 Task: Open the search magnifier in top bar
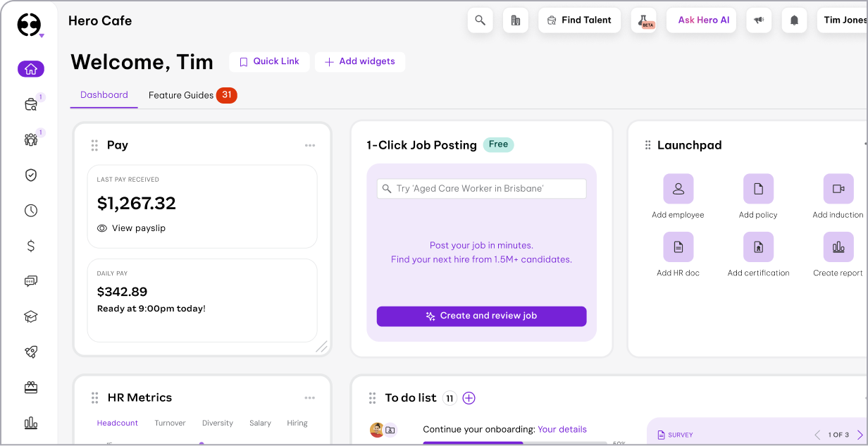coord(480,20)
